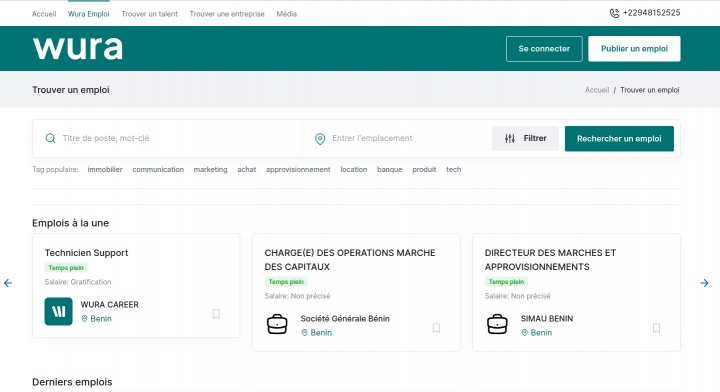Screen dimensions: 720x392
Task: Select the produit popular tag
Action: click(424, 169)
